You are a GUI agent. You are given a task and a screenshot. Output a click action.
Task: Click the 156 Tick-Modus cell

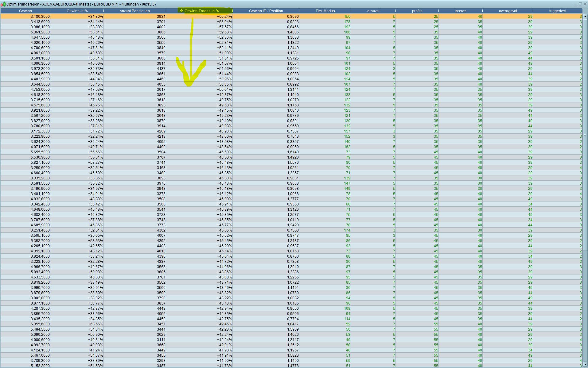325,17
